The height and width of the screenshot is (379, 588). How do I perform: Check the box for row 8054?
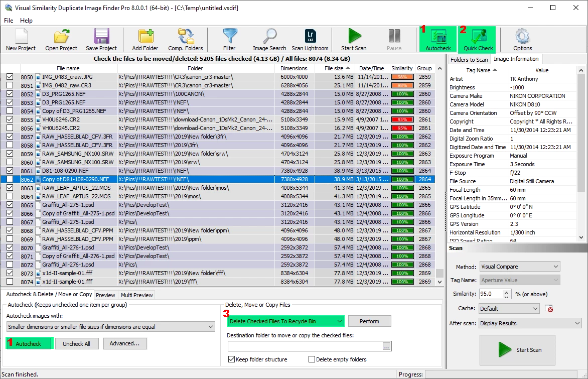pyautogui.click(x=10, y=111)
